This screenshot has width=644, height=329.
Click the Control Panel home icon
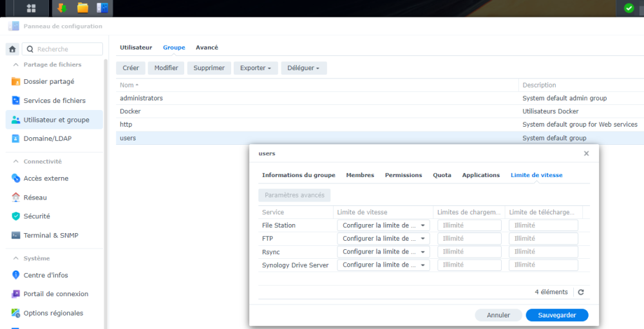coord(12,49)
